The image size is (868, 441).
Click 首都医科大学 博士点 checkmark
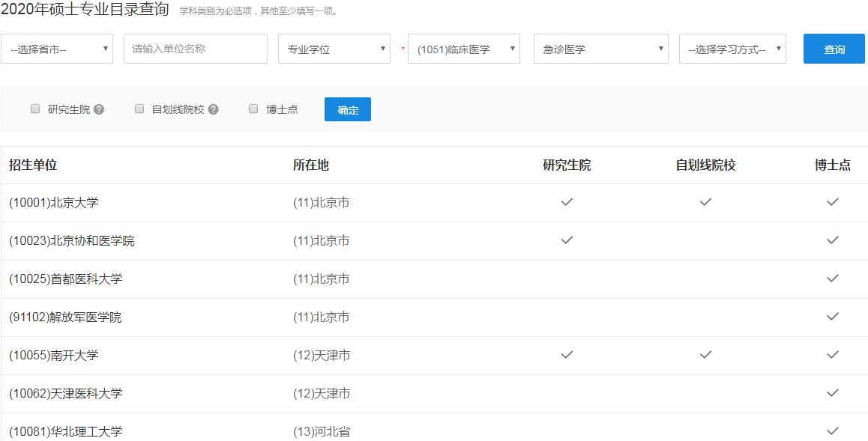tap(833, 279)
